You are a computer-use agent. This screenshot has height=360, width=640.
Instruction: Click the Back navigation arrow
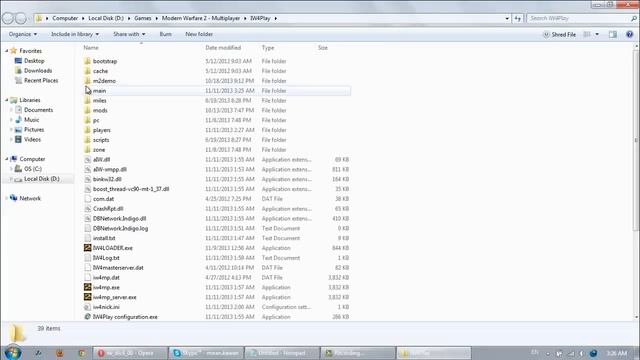point(8,18)
